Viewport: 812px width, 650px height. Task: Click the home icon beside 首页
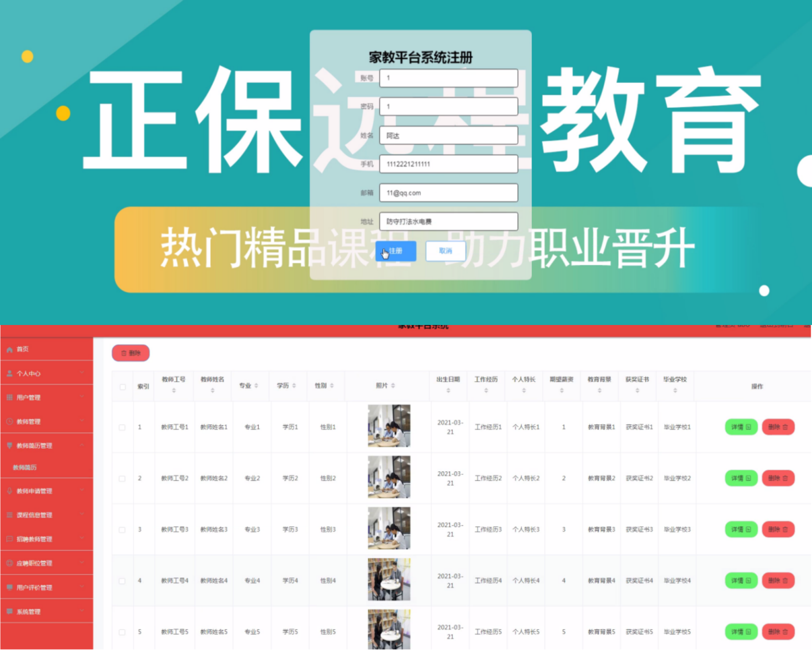click(10, 349)
